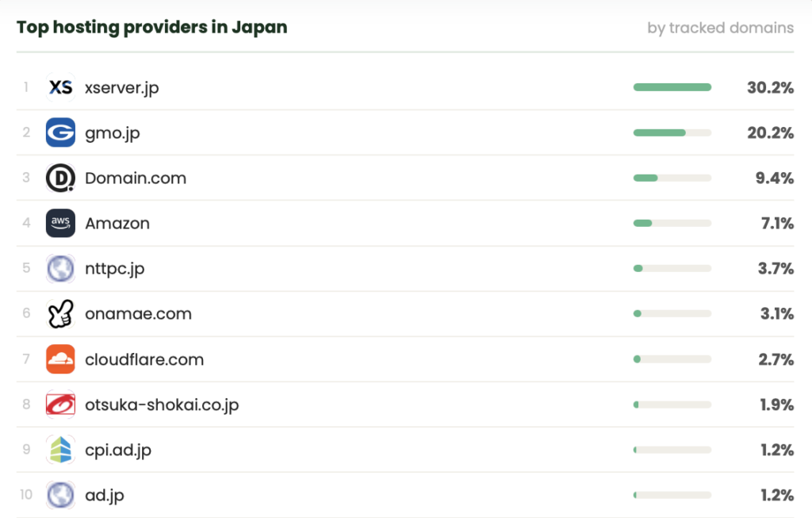Click rank number 1 beside xserver.jp

click(x=26, y=87)
